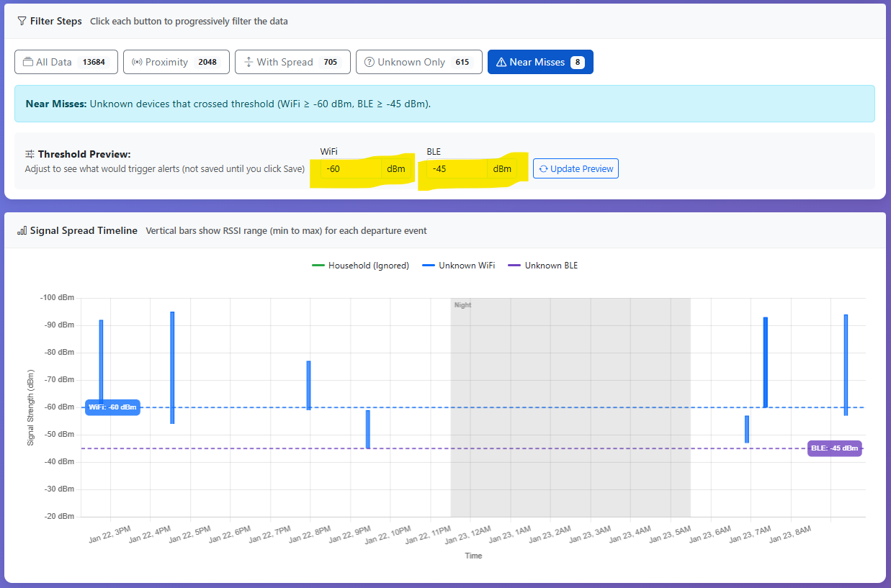Select the signal bar near Jan 22, 9PM

click(x=367, y=429)
